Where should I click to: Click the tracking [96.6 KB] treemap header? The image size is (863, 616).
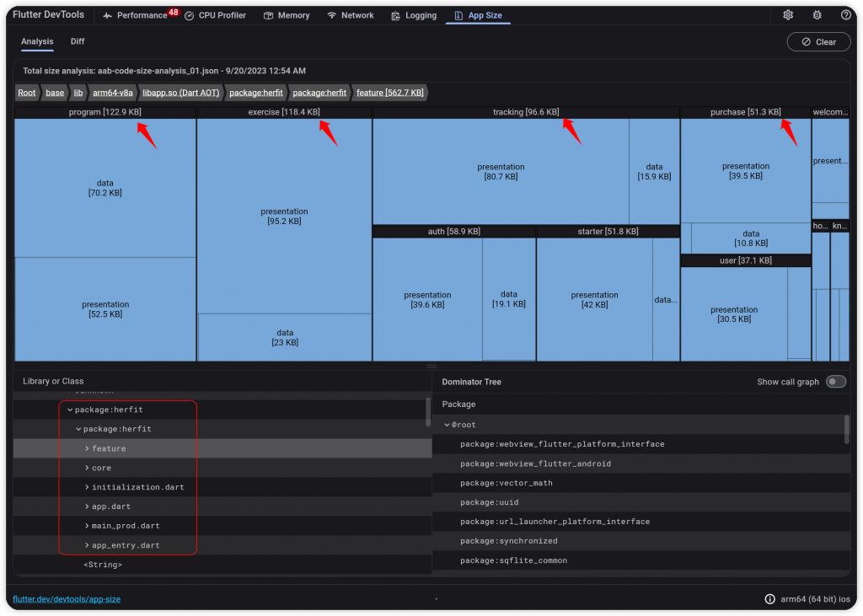pos(526,112)
